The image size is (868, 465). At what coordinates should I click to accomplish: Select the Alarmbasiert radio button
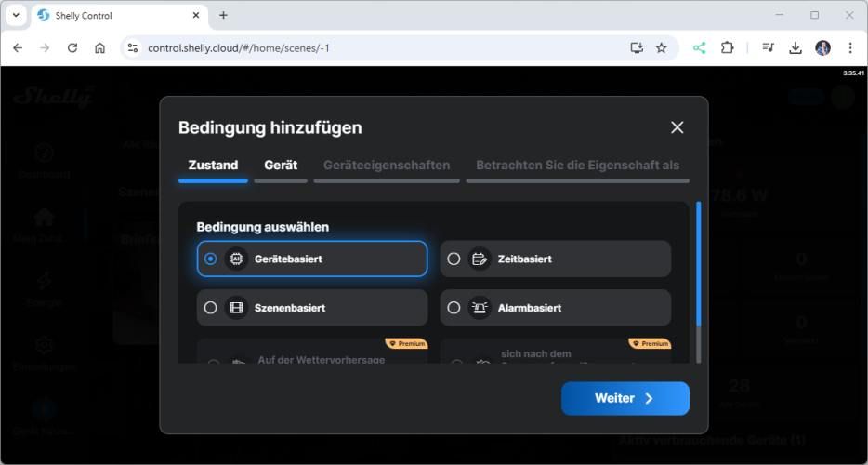[454, 308]
